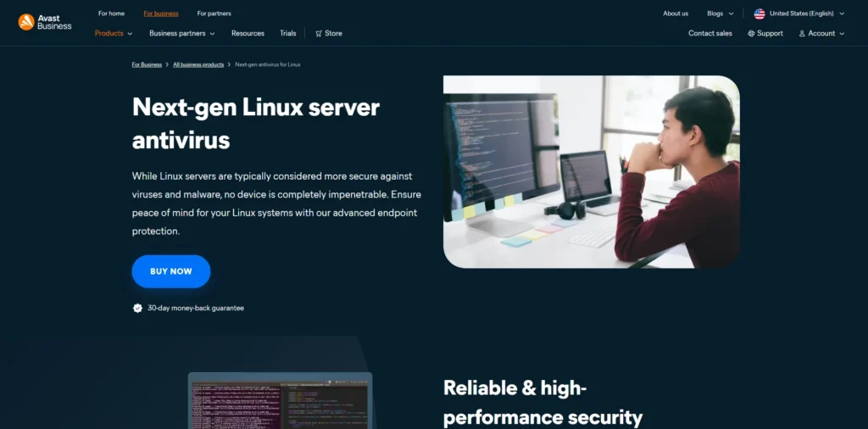Click the breadcrumb arrow after All business products
The width and height of the screenshot is (868, 429).
229,64
